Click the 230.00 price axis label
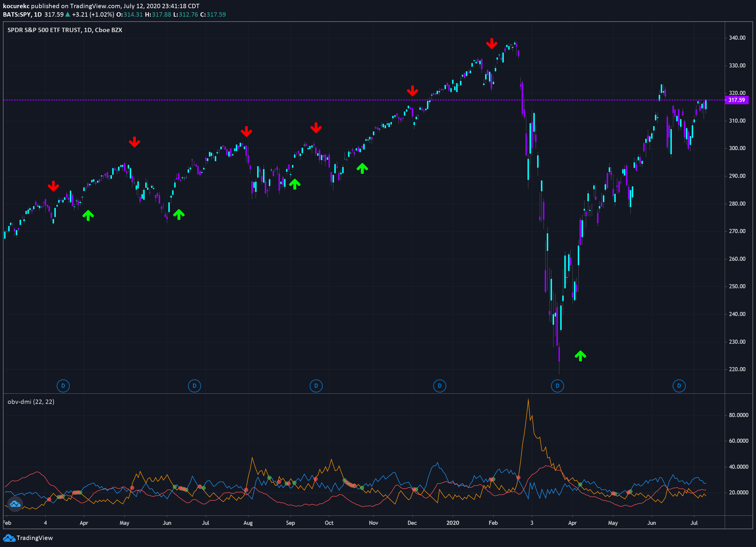The height and width of the screenshot is (547, 756). coord(737,341)
